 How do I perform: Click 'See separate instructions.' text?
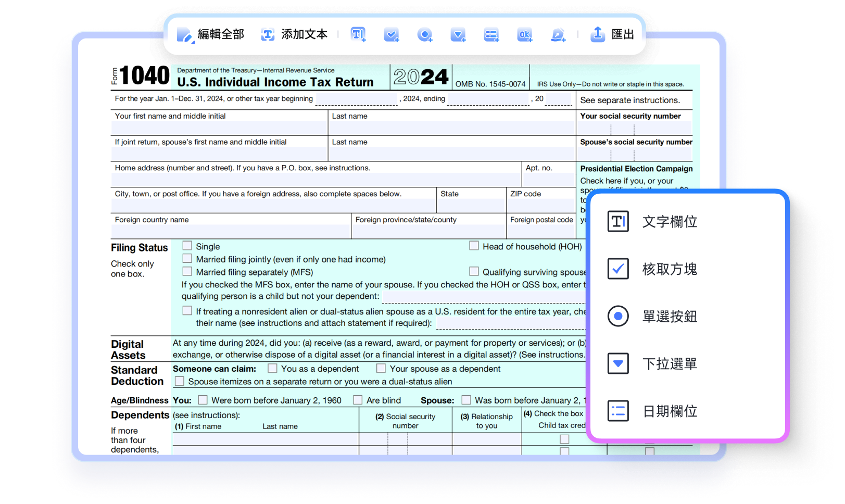tap(630, 100)
